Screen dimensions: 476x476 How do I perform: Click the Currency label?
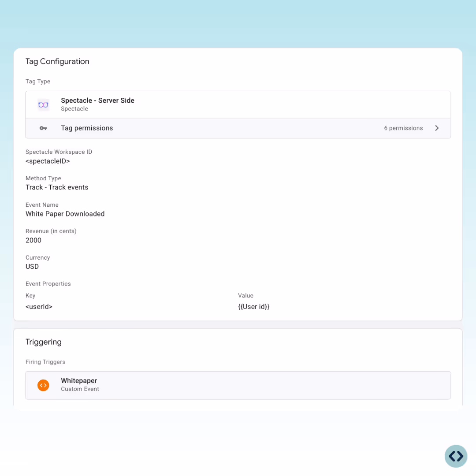pyautogui.click(x=37, y=257)
